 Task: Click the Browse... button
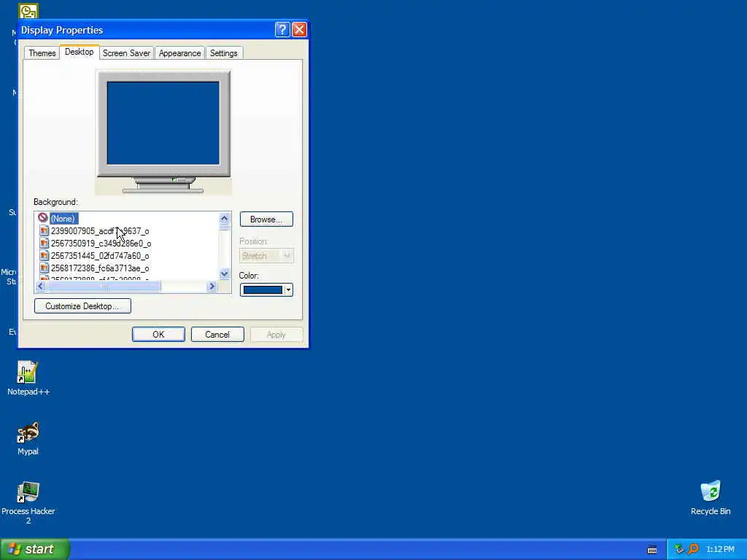click(266, 219)
